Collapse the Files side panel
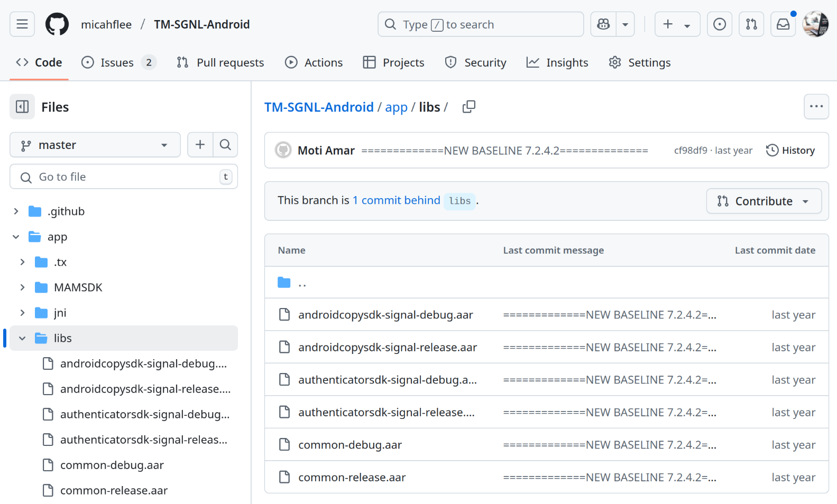This screenshot has height=504, width=837. click(x=22, y=107)
